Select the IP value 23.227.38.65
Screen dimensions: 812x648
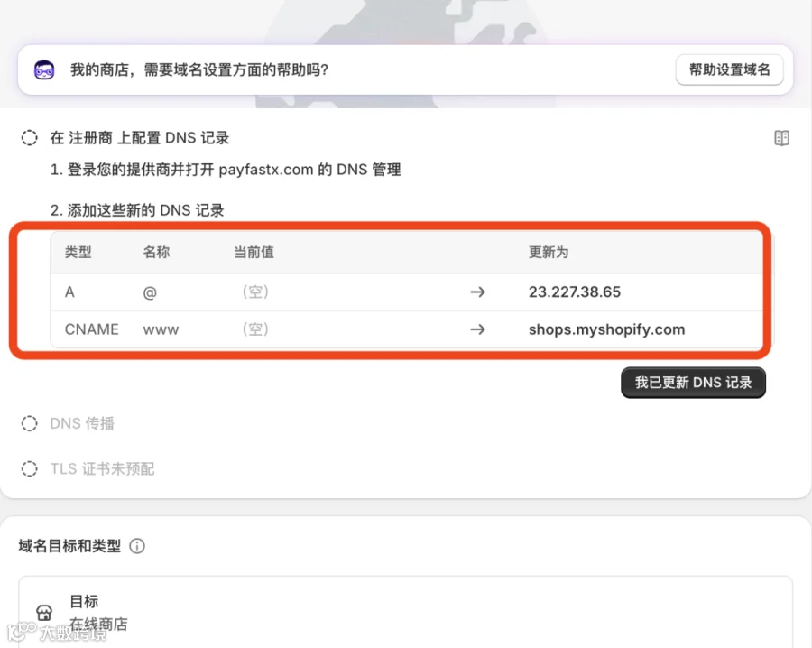pyautogui.click(x=575, y=292)
